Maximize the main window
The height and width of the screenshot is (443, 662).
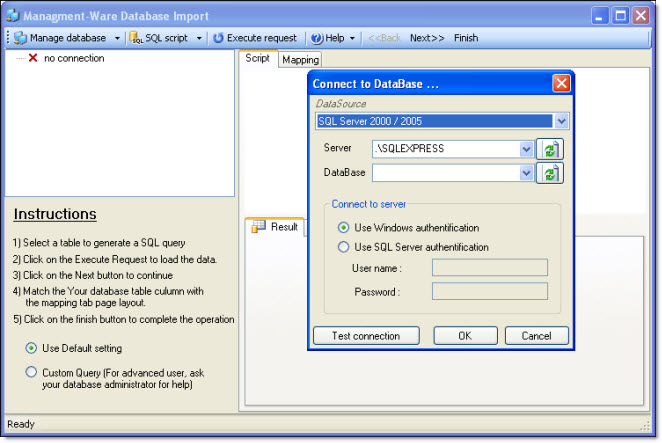click(620, 16)
